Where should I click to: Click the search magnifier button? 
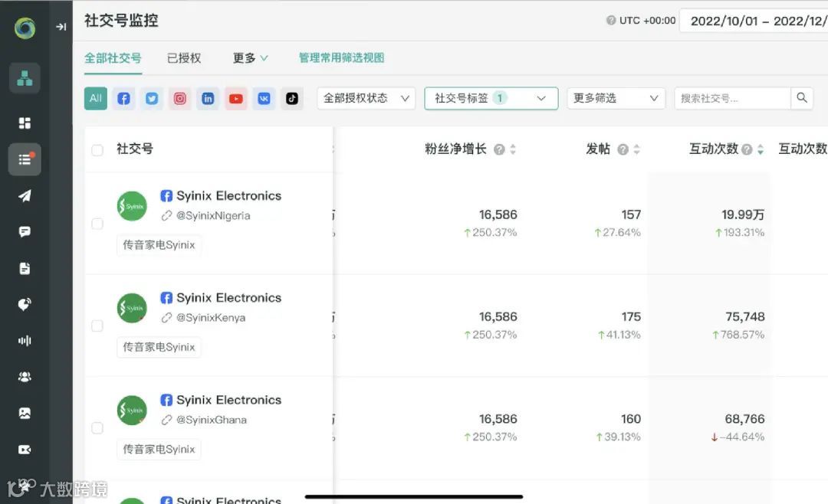(x=802, y=98)
